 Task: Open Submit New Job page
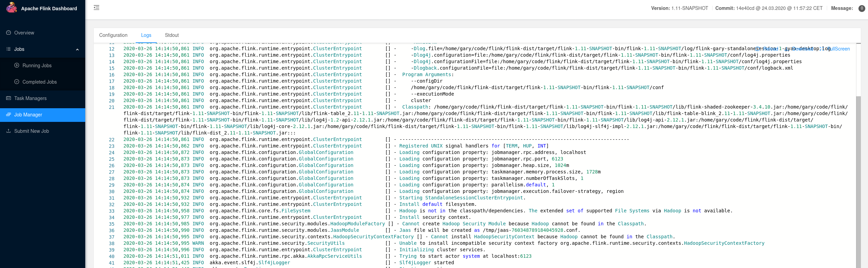tap(43, 131)
